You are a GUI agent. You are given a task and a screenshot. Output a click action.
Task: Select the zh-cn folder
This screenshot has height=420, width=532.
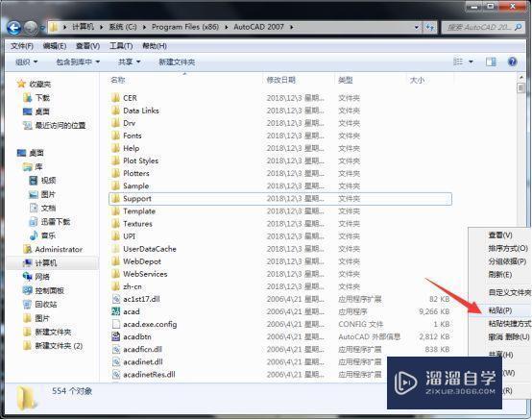tap(132, 286)
